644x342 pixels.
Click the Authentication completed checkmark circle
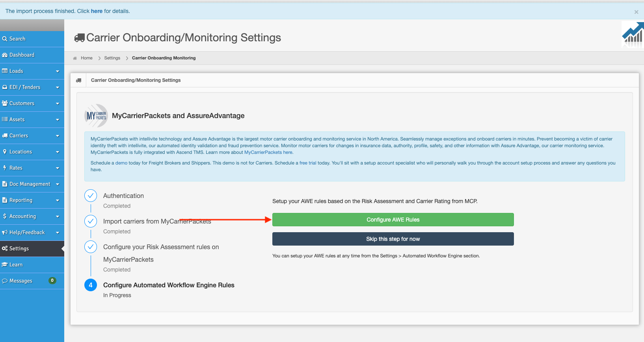click(x=91, y=196)
